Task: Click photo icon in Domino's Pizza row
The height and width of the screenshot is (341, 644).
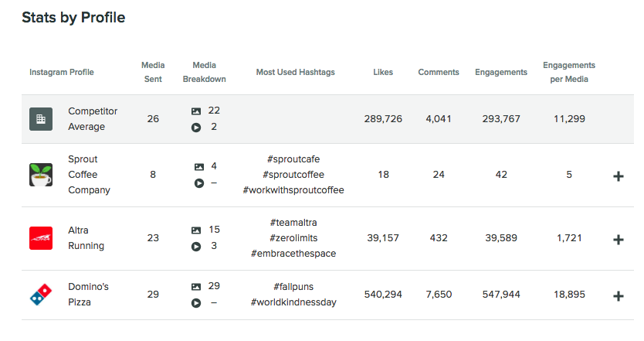Action: (196, 287)
